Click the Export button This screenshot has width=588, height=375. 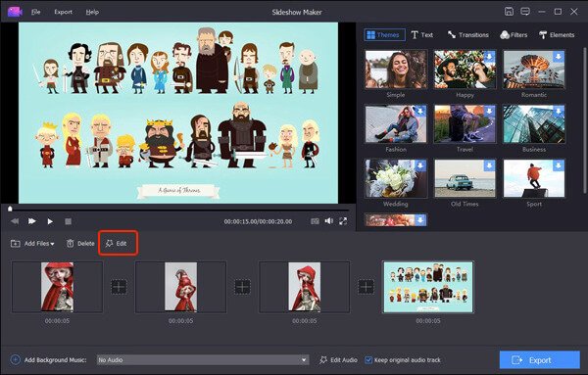coord(540,360)
